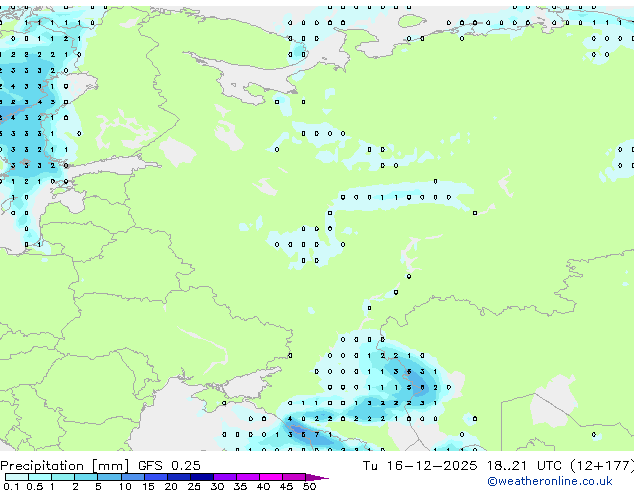Click the '50' legend scale label
The image size is (634, 490).
coord(310,486)
